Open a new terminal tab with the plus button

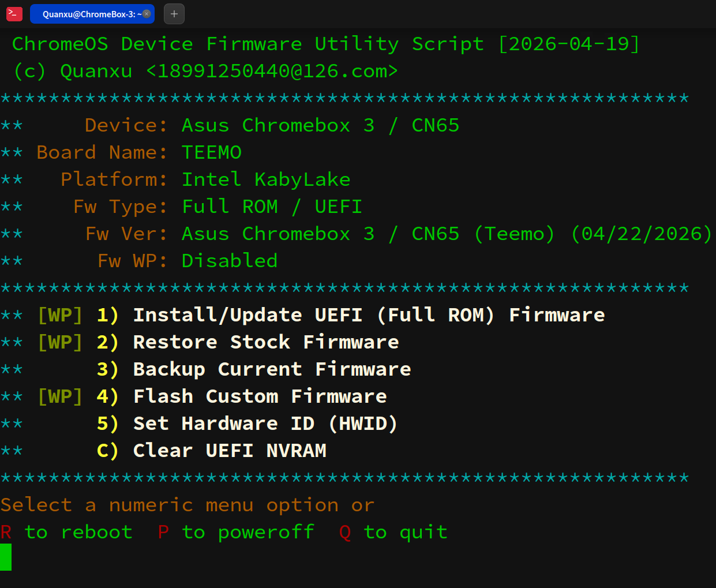[x=174, y=14]
